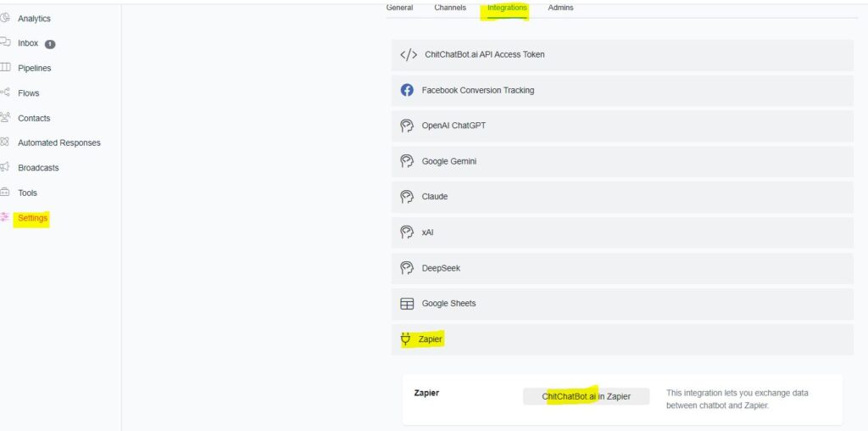Viewport: 868px width, 431px height.
Task: Switch to the General tab
Action: 400,8
